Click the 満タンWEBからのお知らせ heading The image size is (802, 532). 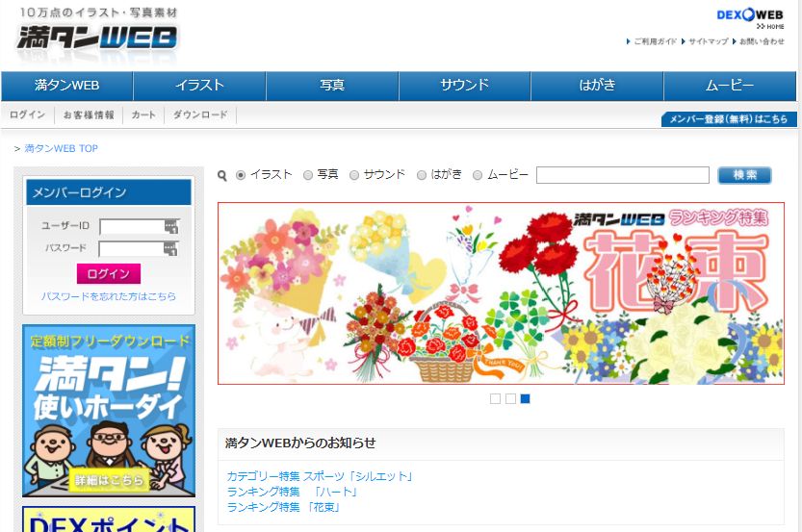(x=300, y=443)
